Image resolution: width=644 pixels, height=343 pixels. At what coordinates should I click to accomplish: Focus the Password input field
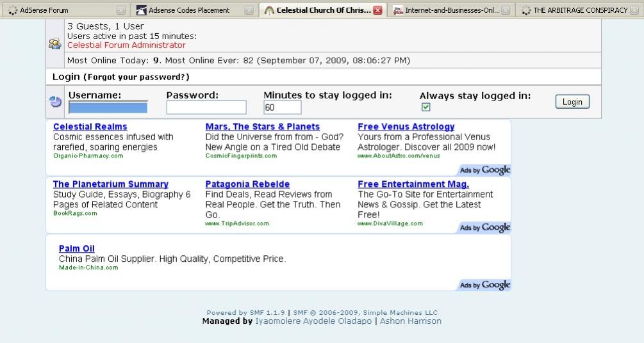pos(206,108)
